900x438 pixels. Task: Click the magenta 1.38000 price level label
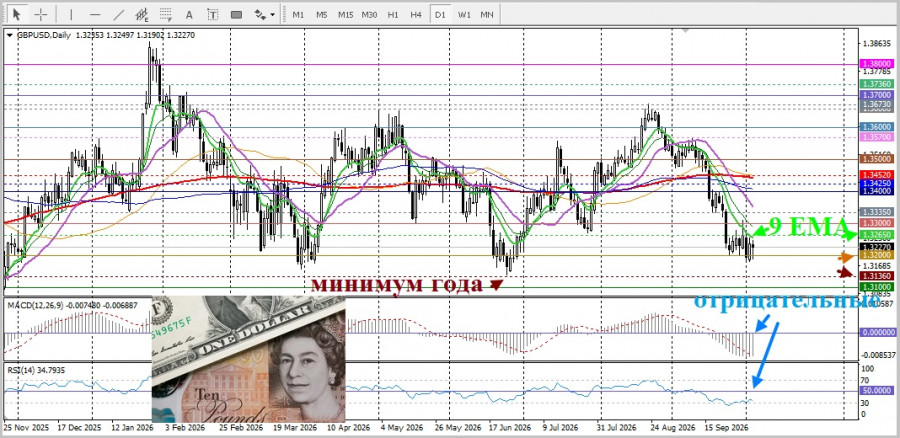pyautogui.click(x=876, y=64)
